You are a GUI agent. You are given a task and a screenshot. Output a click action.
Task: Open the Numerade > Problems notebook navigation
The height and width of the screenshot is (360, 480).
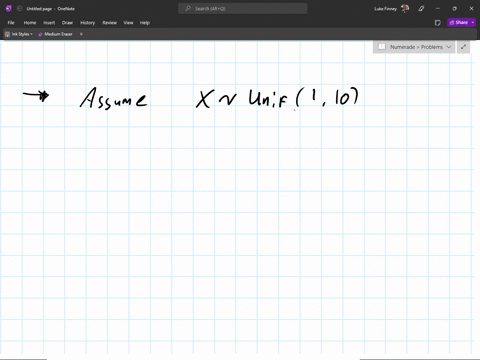click(414, 47)
